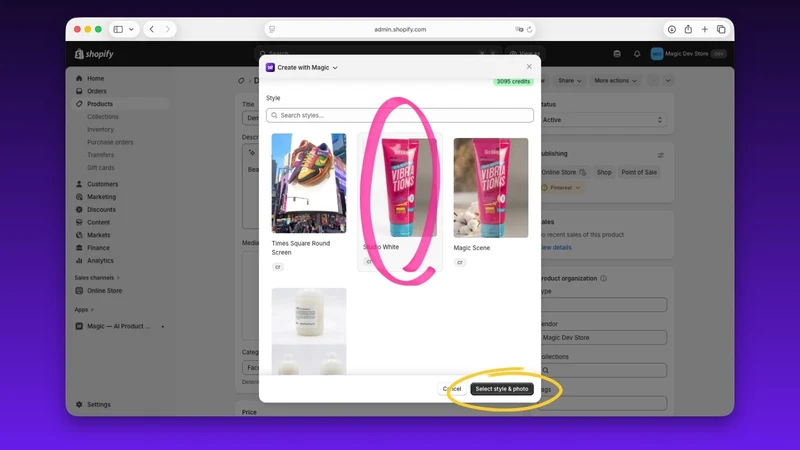The image size is (800, 450).
Task: Click the 3095 credits badge
Action: [513, 82]
